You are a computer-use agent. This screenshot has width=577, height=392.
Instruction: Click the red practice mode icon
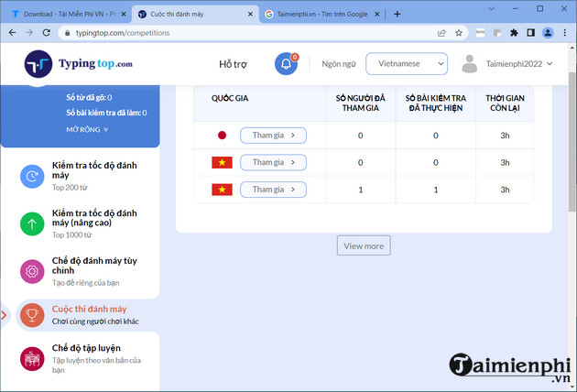(32, 359)
